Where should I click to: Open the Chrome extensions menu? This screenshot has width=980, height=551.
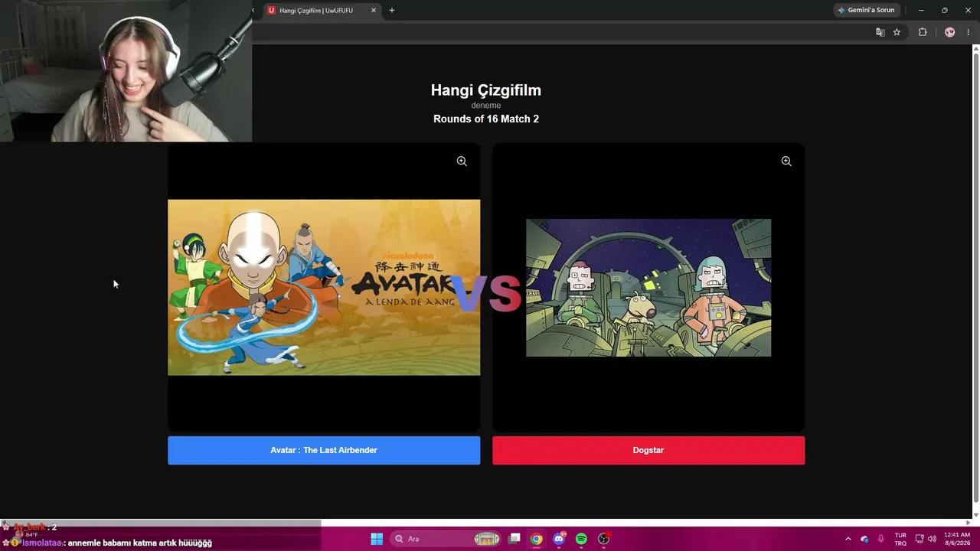click(x=923, y=32)
